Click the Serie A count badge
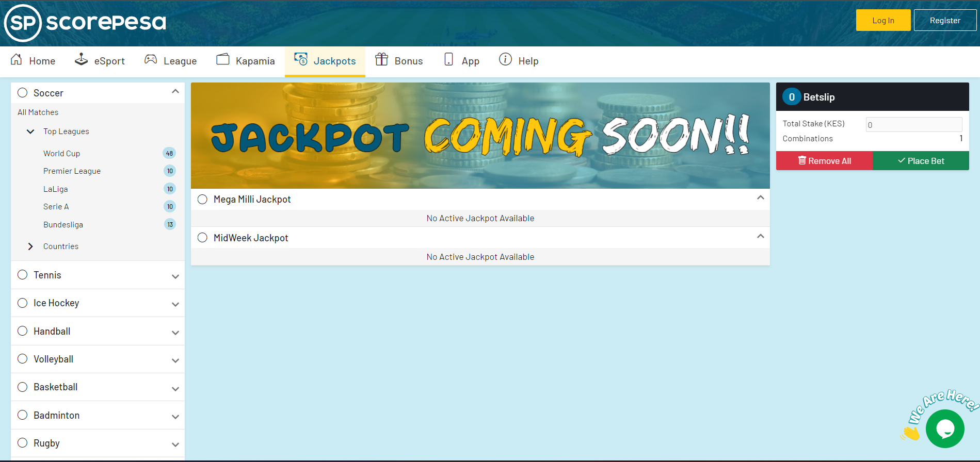Image resolution: width=980 pixels, height=462 pixels. point(170,206)
